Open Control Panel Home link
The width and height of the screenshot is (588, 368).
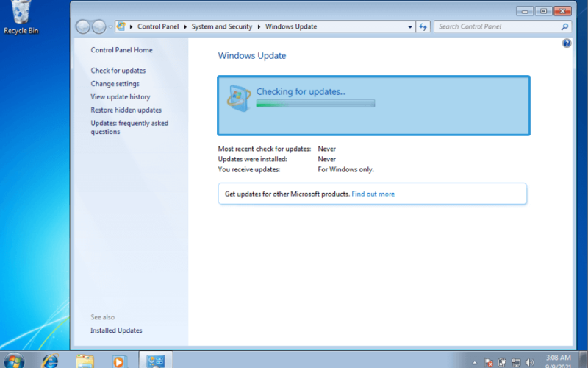(121, 50)
